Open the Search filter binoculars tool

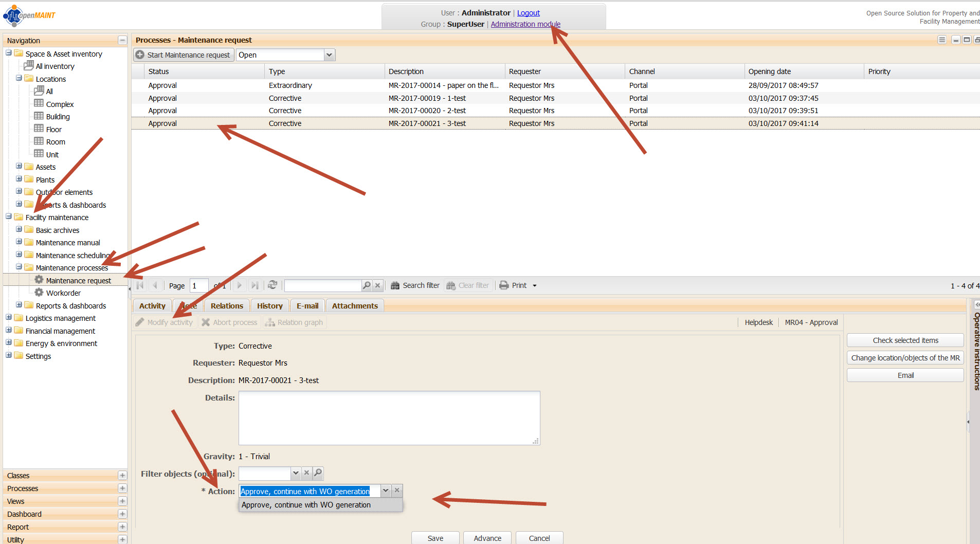pos(395,285)
